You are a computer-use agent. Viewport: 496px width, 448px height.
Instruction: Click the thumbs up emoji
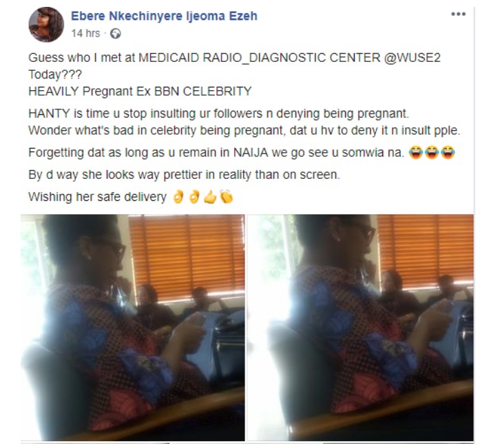[211, 198]
